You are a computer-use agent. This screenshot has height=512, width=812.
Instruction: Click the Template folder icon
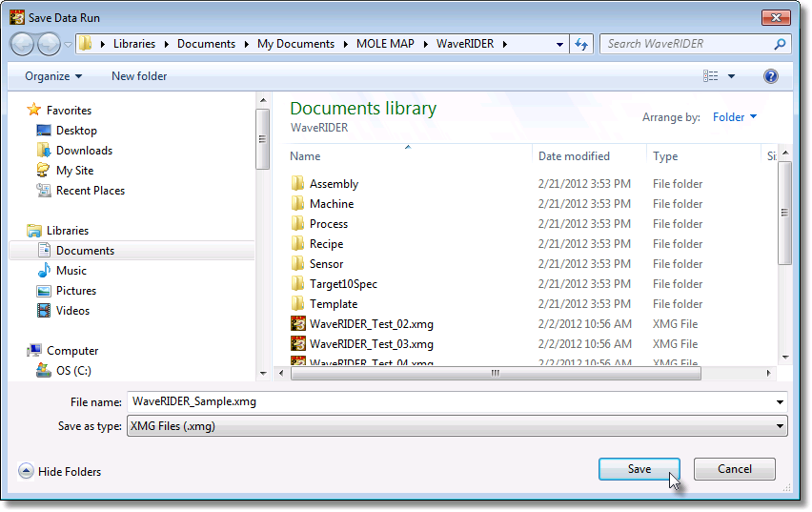tap(297, 304)
